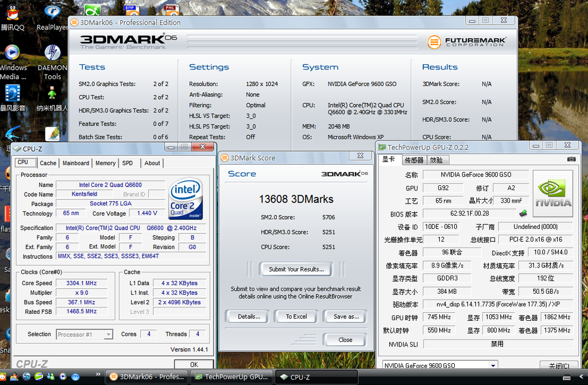Viewport: 588px width, 385px height.
Task: Expand the quick launch overflow chevron
Action: pos(98,374)
